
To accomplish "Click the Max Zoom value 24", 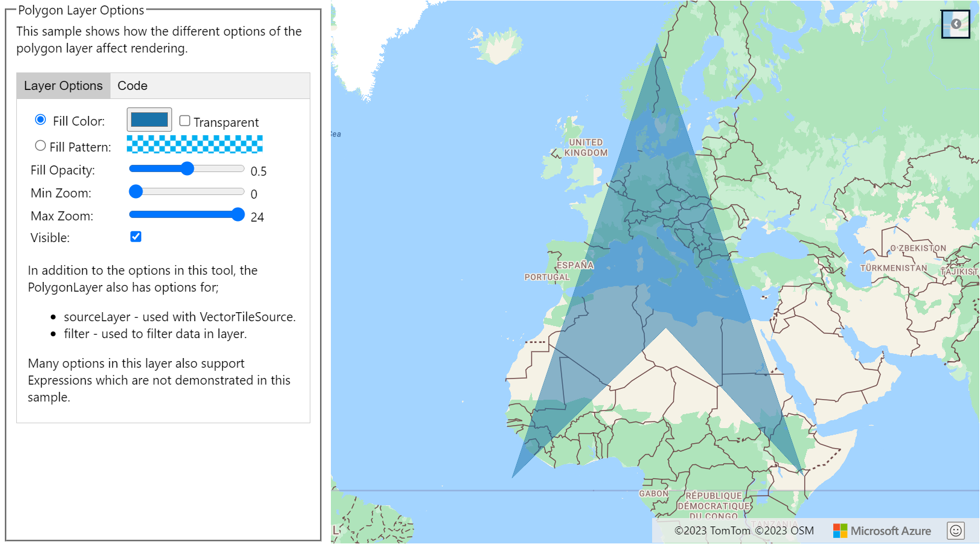I will pyautogui.click(x=257, y=217).
